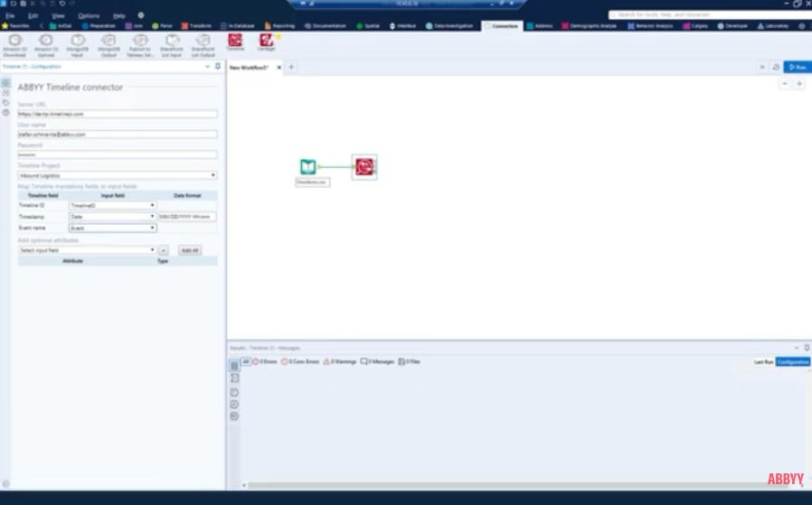
Task: Click the Add All button
Action: click(190, 250)
